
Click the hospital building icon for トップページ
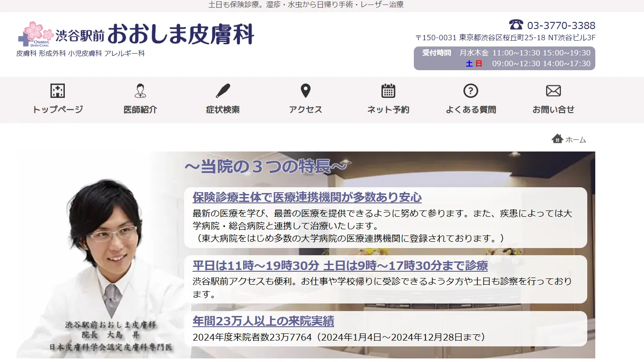tap(58, 91)
